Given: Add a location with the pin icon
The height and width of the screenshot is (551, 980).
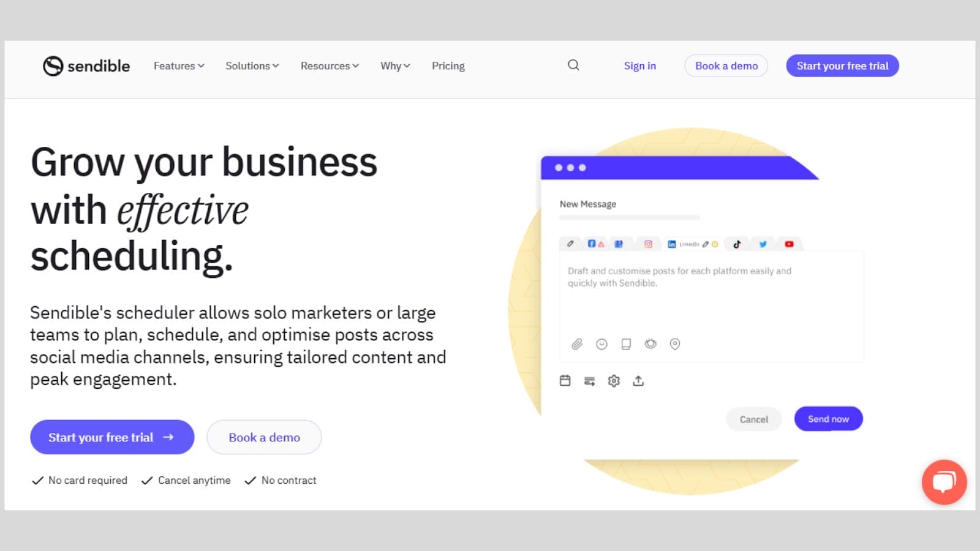Looking at the screenshot, I should pos(675,344).
